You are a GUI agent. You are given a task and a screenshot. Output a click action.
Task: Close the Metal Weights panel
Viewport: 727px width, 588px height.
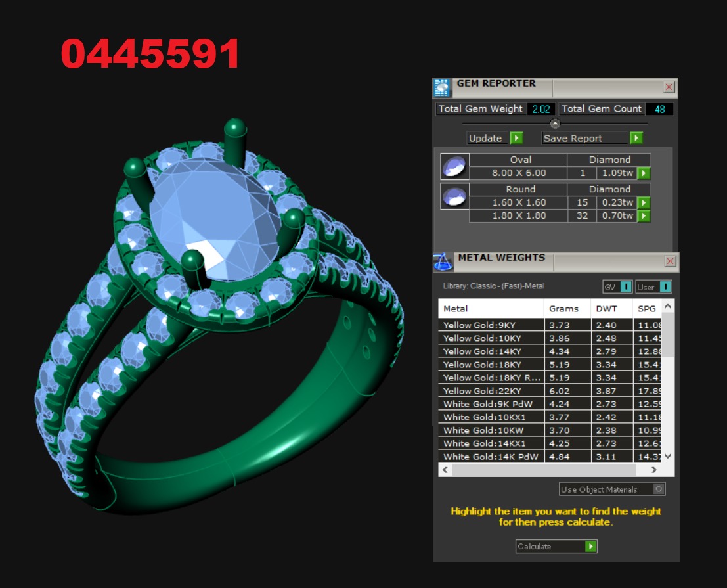[x=670, y=261]
